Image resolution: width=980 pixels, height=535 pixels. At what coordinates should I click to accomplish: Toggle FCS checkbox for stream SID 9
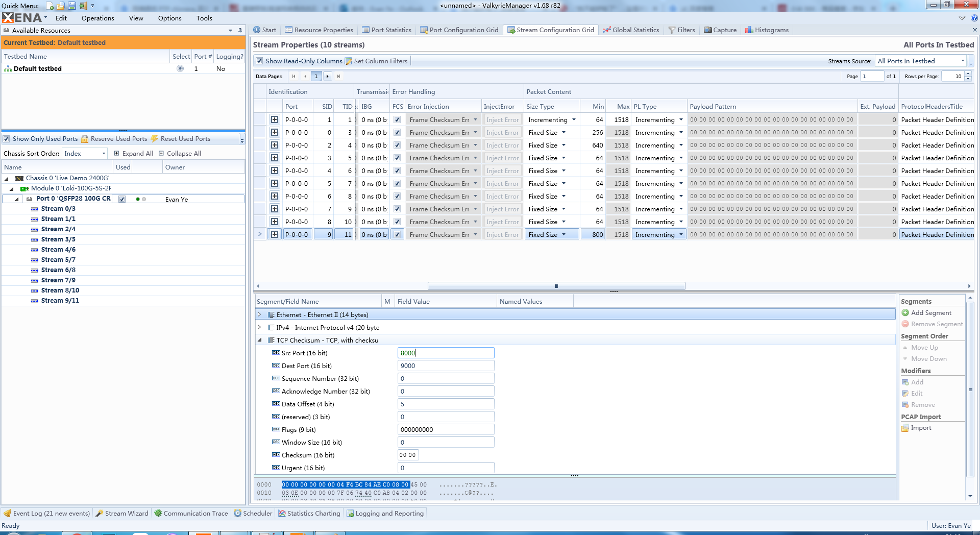[x=397, y=234]
